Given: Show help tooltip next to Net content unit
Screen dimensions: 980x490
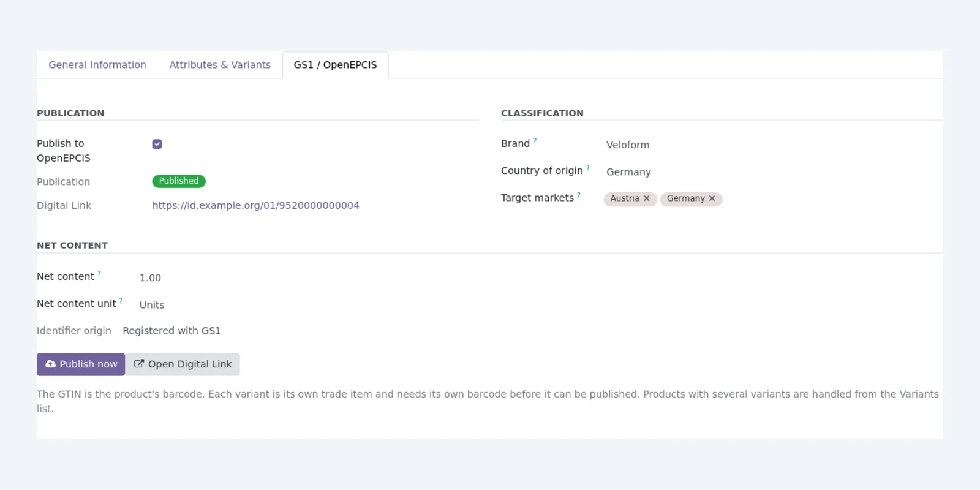Looking at the screenshot, I should 121,301.
